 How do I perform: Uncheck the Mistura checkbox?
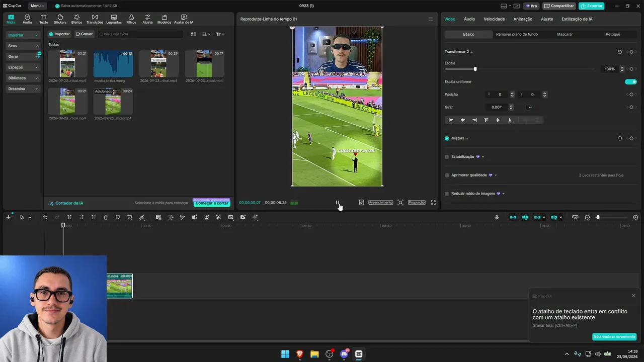tap(447, 138)
